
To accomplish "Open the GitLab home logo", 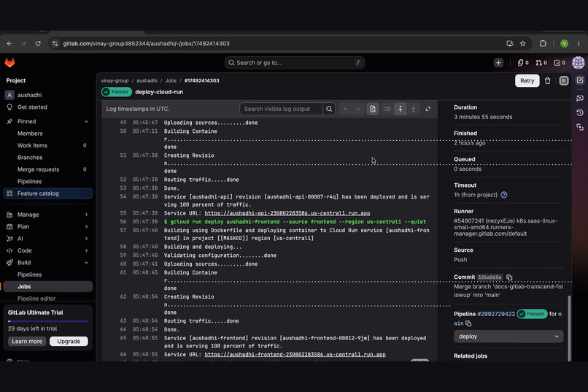I will click(9, 63).
